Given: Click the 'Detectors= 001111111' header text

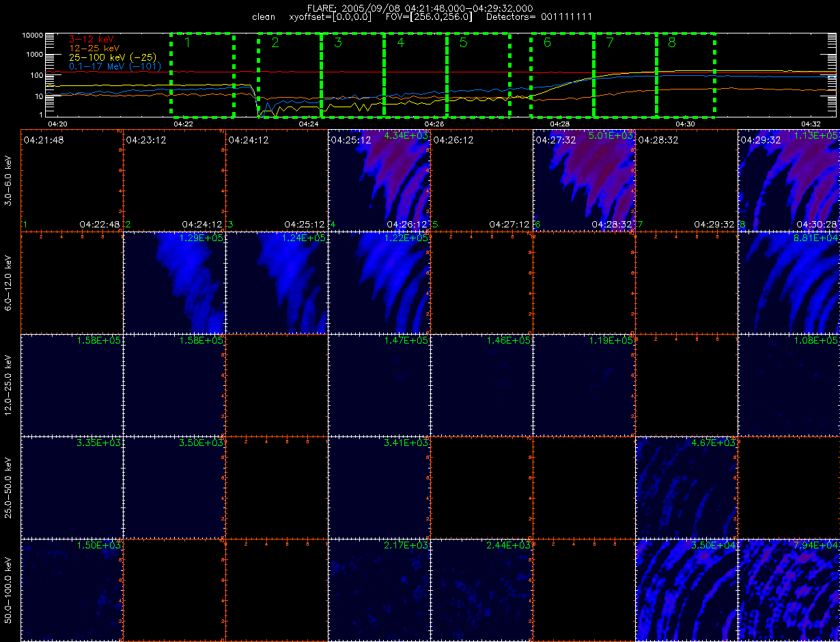Looking at the screenshot, I should 539,16.
